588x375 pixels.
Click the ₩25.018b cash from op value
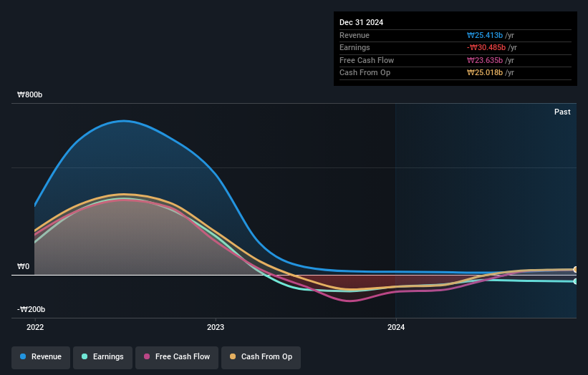(484, 73)
